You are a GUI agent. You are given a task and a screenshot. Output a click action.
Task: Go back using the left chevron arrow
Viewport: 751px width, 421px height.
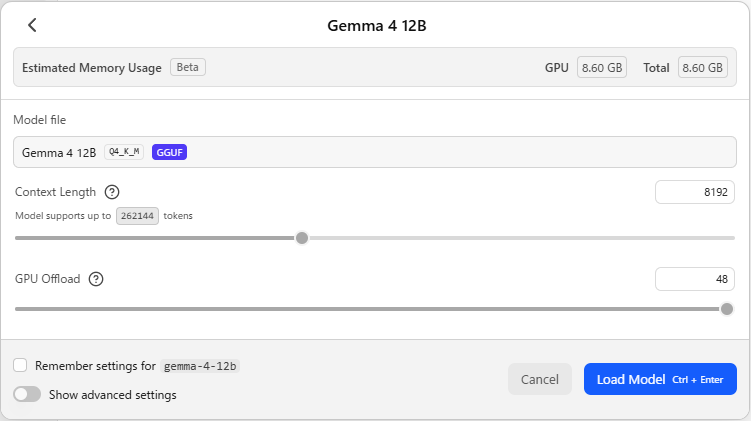[32, 25]
